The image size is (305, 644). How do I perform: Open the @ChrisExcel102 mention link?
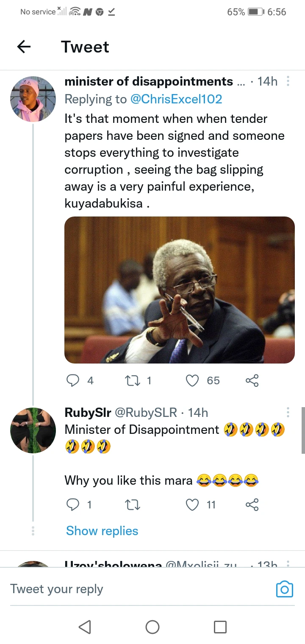point(176,99)
